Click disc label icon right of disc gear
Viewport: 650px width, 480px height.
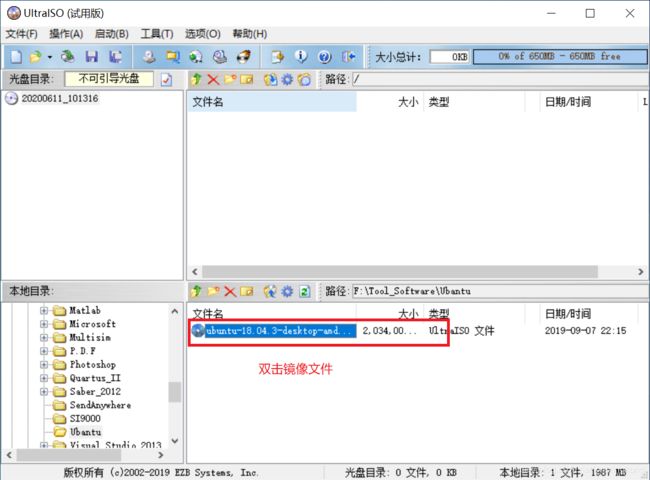[x=304, y=79]
